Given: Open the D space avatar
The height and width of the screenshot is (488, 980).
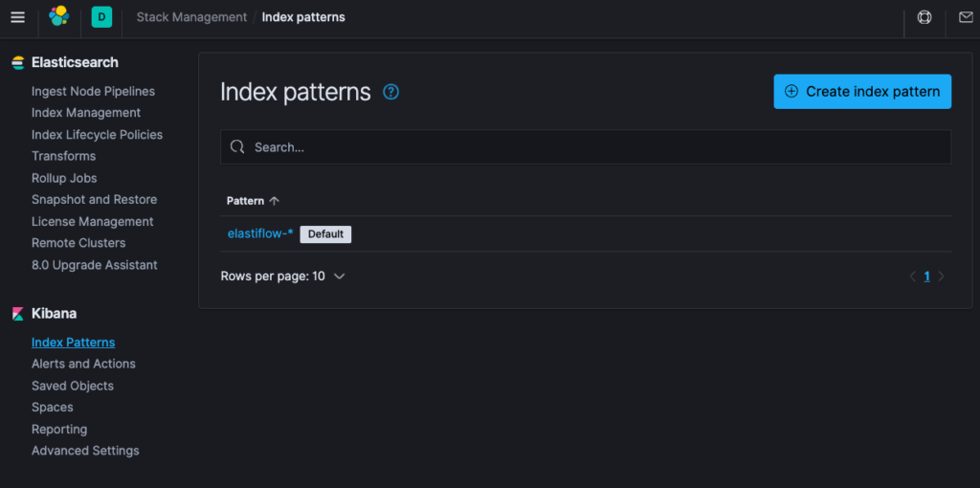Looking at the screenshot, I should coord(101,17).
